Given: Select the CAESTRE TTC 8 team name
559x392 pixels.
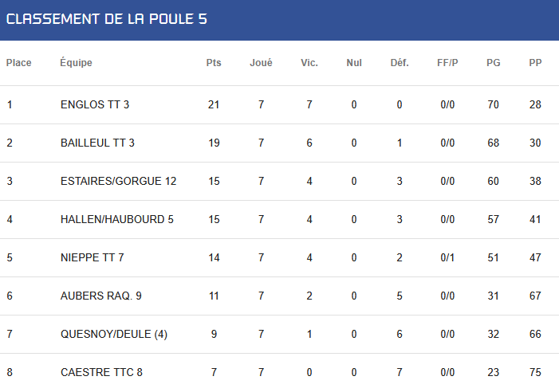Looking at the screenshot, I should click(101, 372).
